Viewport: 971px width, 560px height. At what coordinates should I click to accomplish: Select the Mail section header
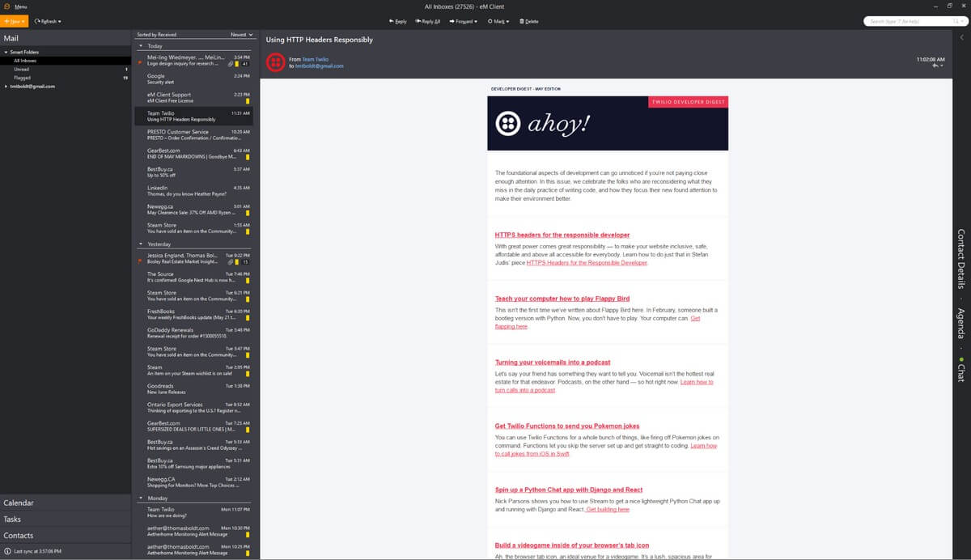tap(65, 38)
